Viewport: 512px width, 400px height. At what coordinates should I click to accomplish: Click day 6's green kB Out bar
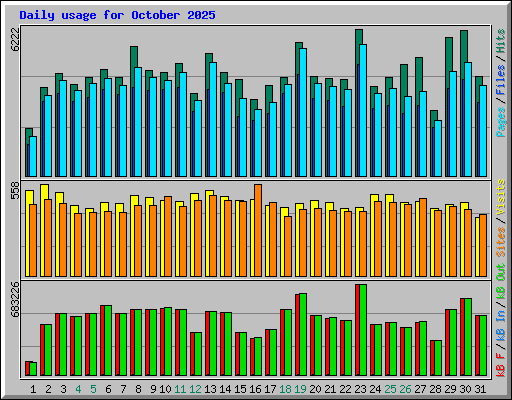coord(108,340)
